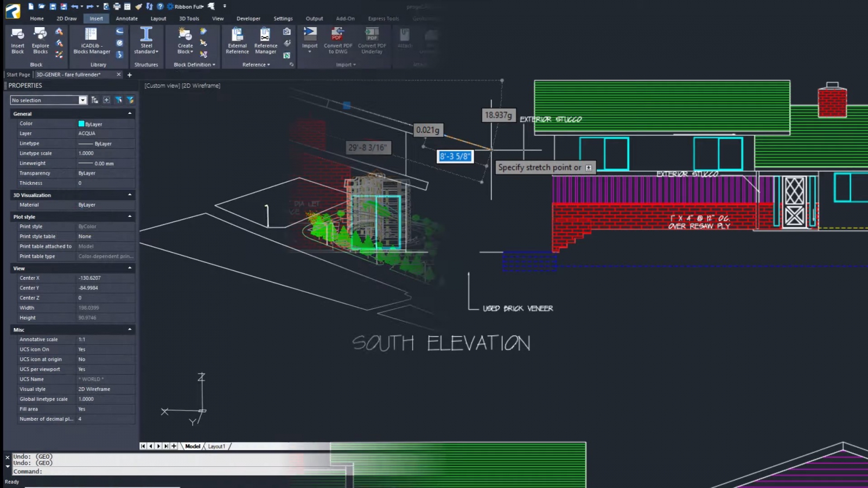The image size is (868, 488).
Task: Switch to the Home ribbon tab
Action: [37, 18]
